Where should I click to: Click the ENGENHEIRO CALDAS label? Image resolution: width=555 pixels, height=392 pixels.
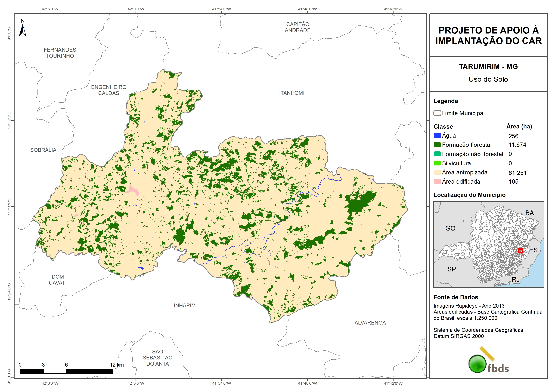(x=109, y=90)
